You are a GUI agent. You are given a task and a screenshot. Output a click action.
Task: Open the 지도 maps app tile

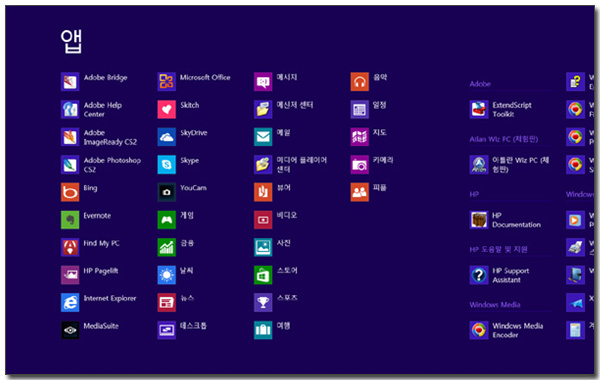point(360,137)
